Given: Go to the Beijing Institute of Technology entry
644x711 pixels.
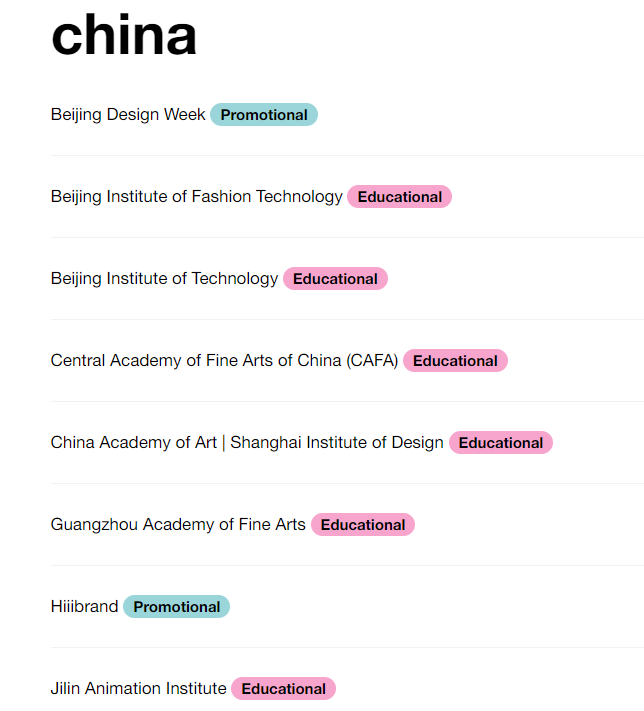Looking at the screenshot, I should (x=164, y=279).
